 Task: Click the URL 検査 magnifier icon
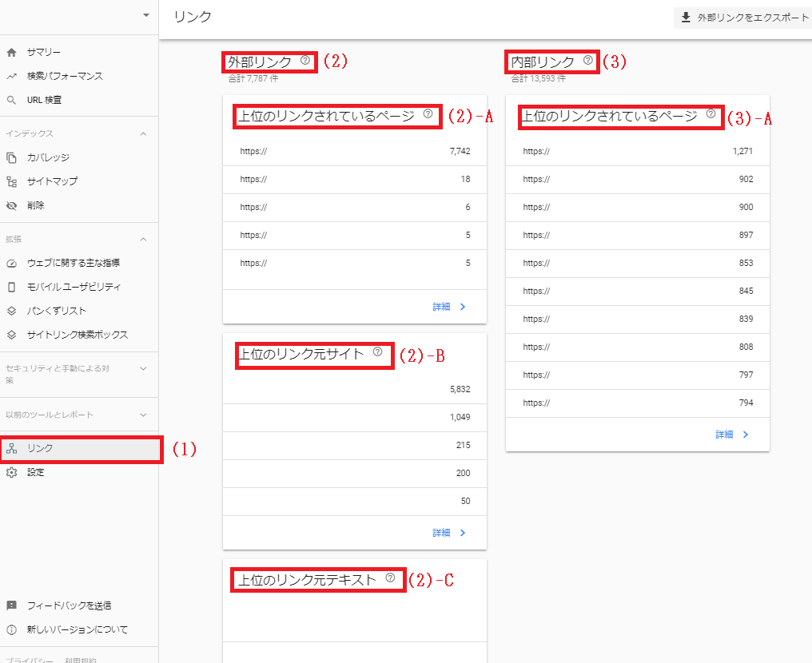pyautogui.click(x=11, y=101)
